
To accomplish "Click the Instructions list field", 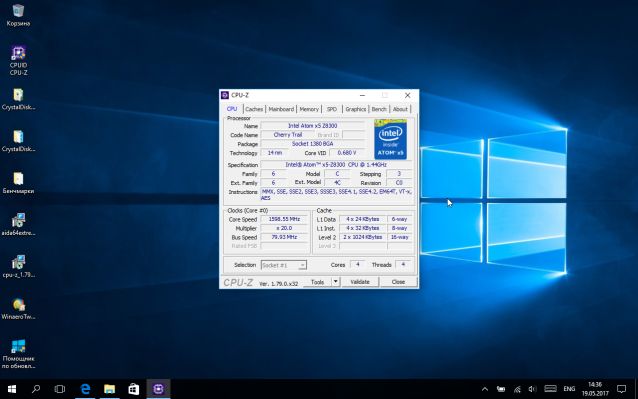I will click(x=336, y=195).
